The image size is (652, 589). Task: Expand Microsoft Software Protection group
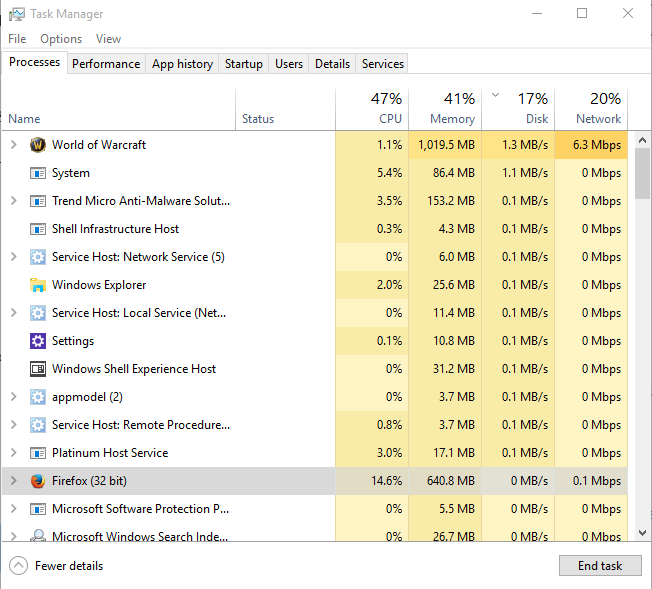(14, 509)
